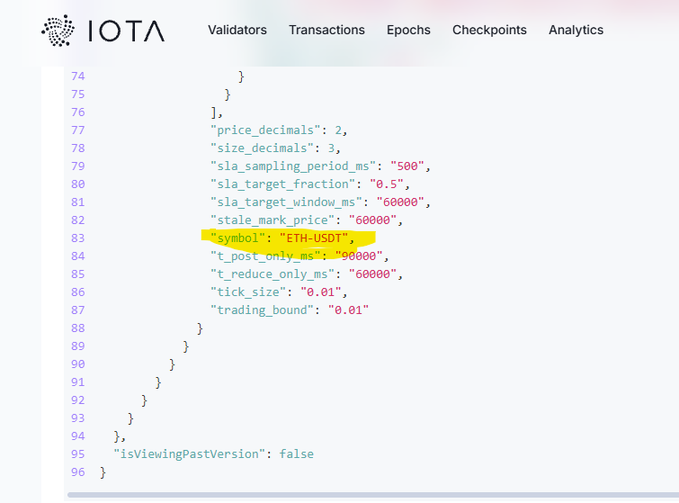
Task: Click the "tick_size" key
Action: [248, 292]
